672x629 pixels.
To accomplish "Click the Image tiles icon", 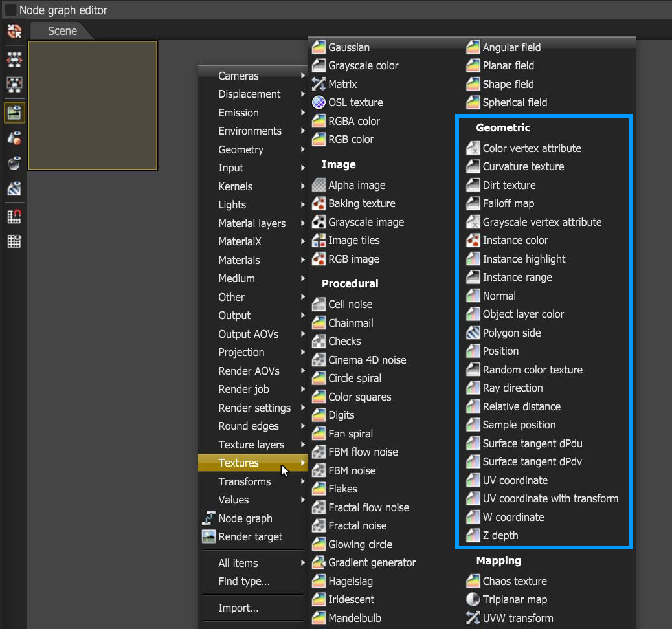I will pyautogui.click(x=319, y=240).
